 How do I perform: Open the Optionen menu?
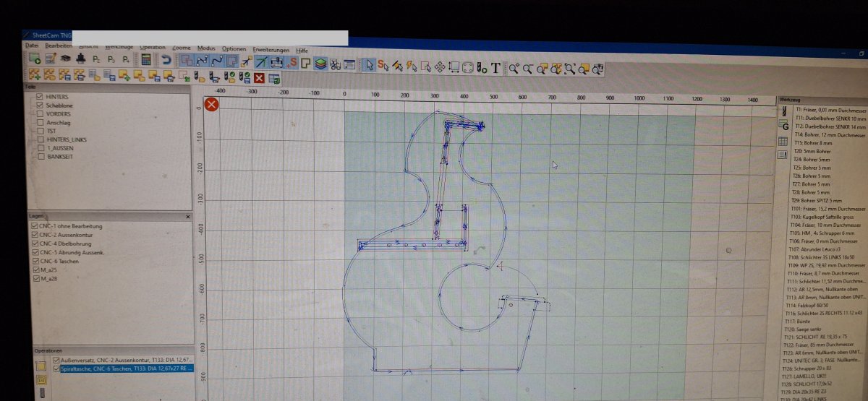click(x=234, y=48)
